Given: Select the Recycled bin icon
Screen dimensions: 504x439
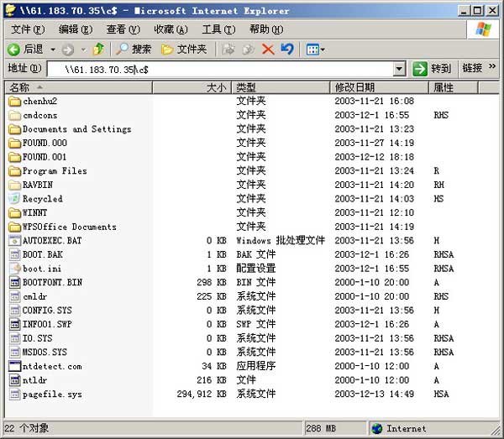Looking at the screenshot, I should [x=14, y=199].
